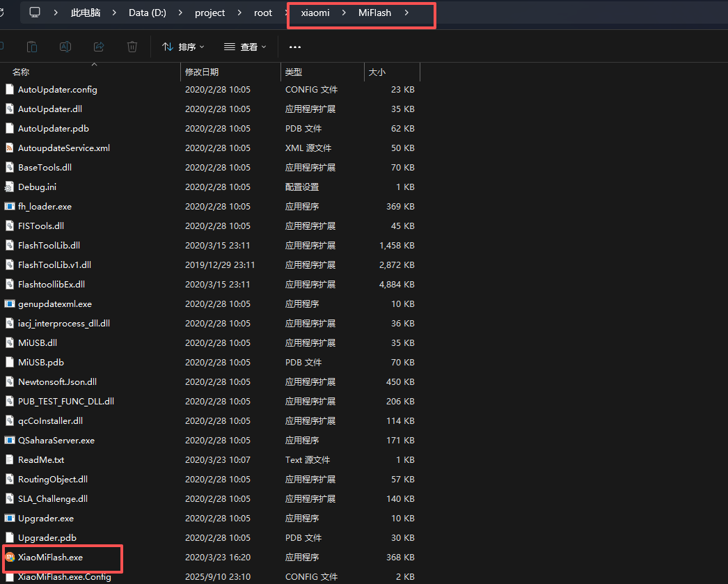The width and height of the screenshot is (728, 584).
Task: Click the 2025/9/10 23:10 date cell
Action: click(x=218, y=577)
